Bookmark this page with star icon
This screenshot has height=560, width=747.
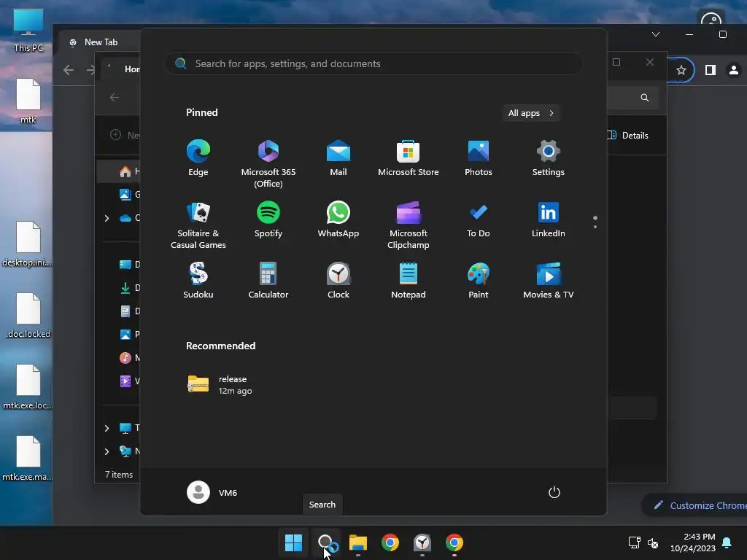681,71
